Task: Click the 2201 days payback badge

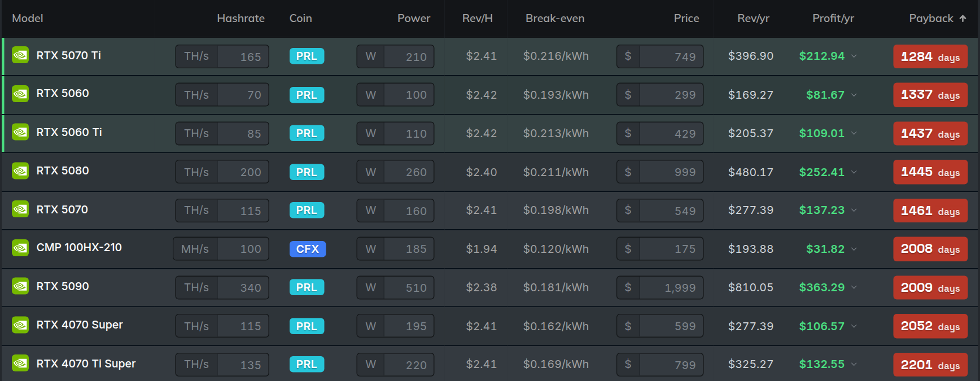Action: (x=930, y=365)
